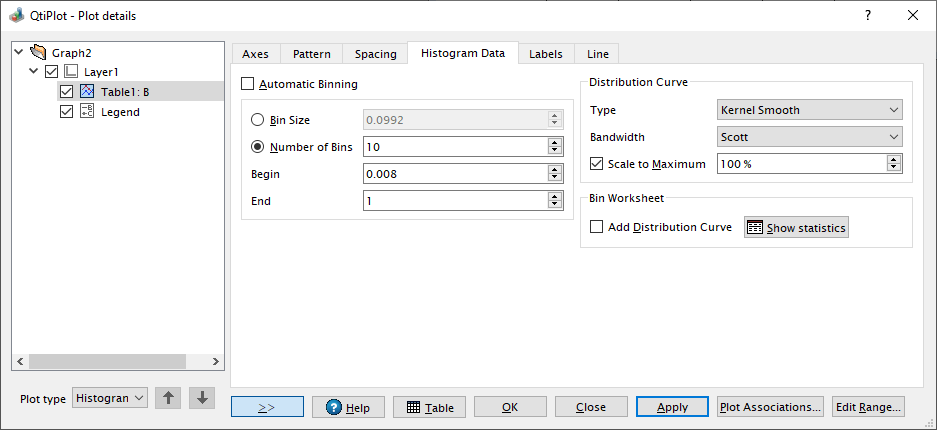Click the Show statistics button
The height and width of the screenshot is (430, 937).
click(796, 227)
